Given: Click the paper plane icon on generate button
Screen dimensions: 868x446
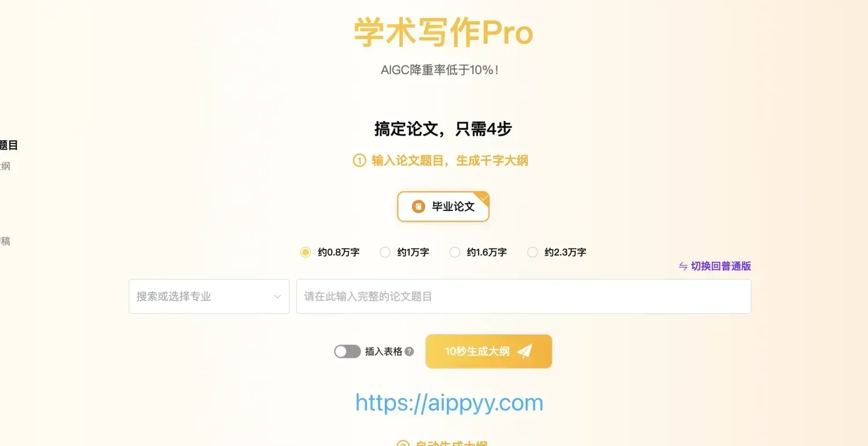Looking at the screenshot, I should (x=524, y=351).
